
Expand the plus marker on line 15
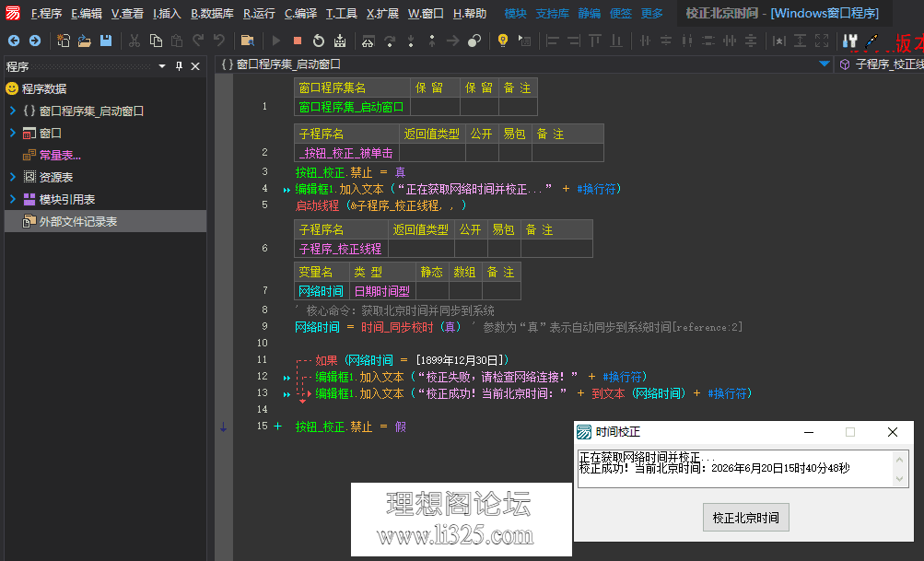[277, 427]
